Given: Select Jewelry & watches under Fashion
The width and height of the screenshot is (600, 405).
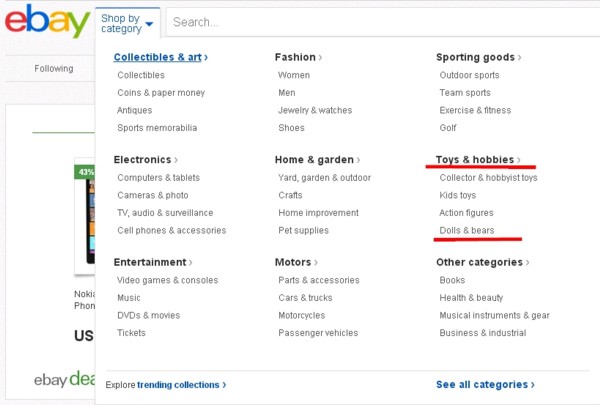Looking at the screenshot, I should click(315, 110).
